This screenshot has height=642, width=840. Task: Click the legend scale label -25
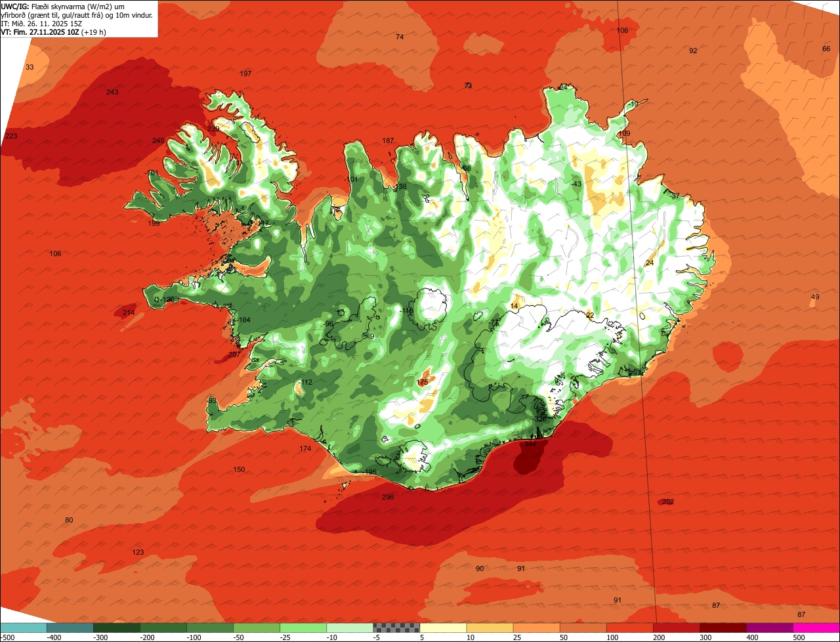[x=286, y=637]
